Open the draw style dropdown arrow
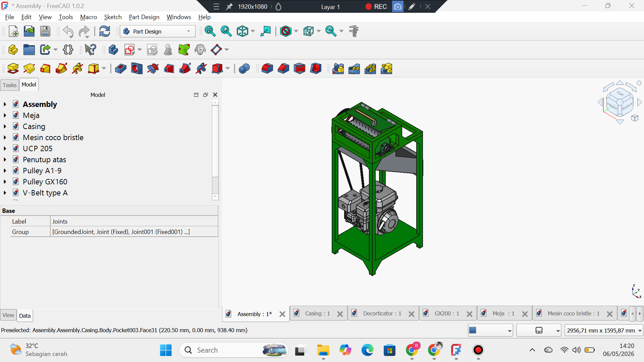644x362 pixels. point(296,31)
